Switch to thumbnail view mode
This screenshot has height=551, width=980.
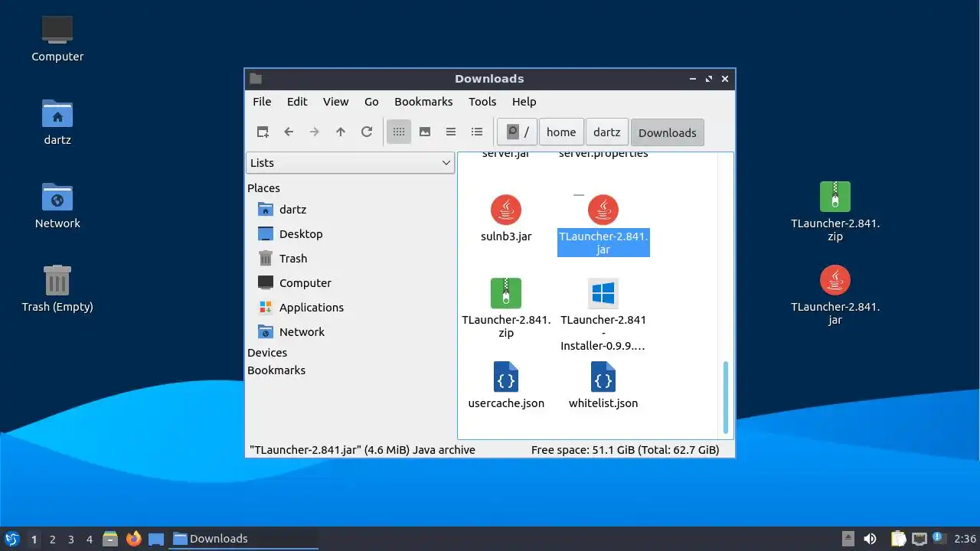click(425, 132)
